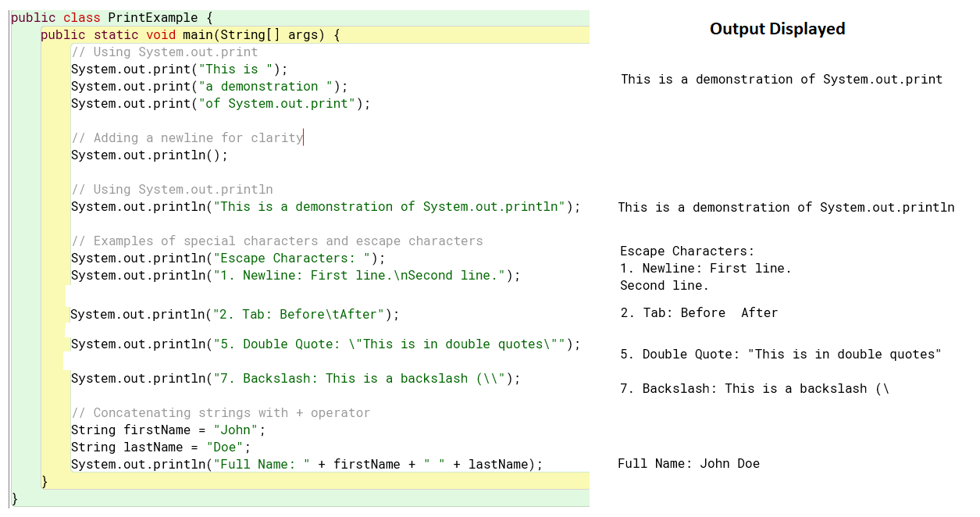This screenshot has height=517, width=980.
Task: Click the 'Output Displayed' heading
Action: point(777,29)
